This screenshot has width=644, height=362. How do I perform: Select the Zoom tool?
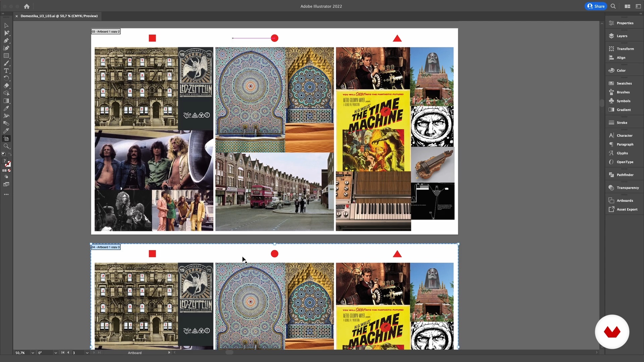coord(6,146)
